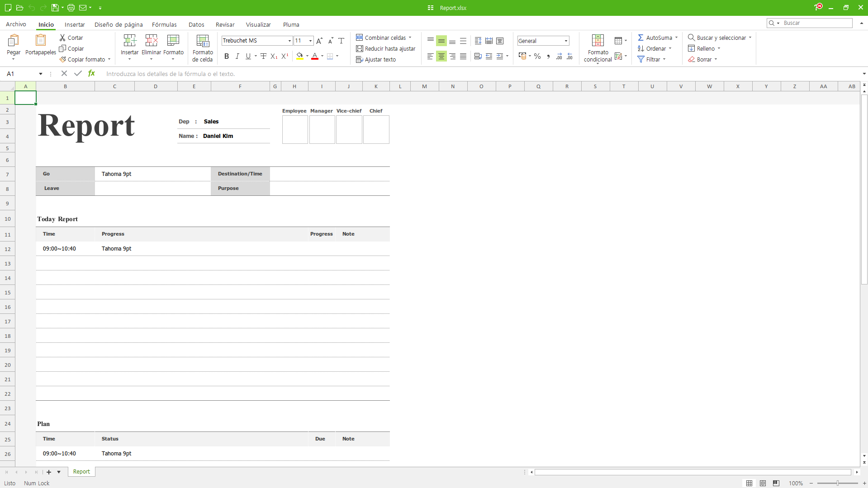Image resolution: width=868 pixels, height=488 pixels.
Task: Switch to the Diseño de página tab
Action: coord(119,24)
